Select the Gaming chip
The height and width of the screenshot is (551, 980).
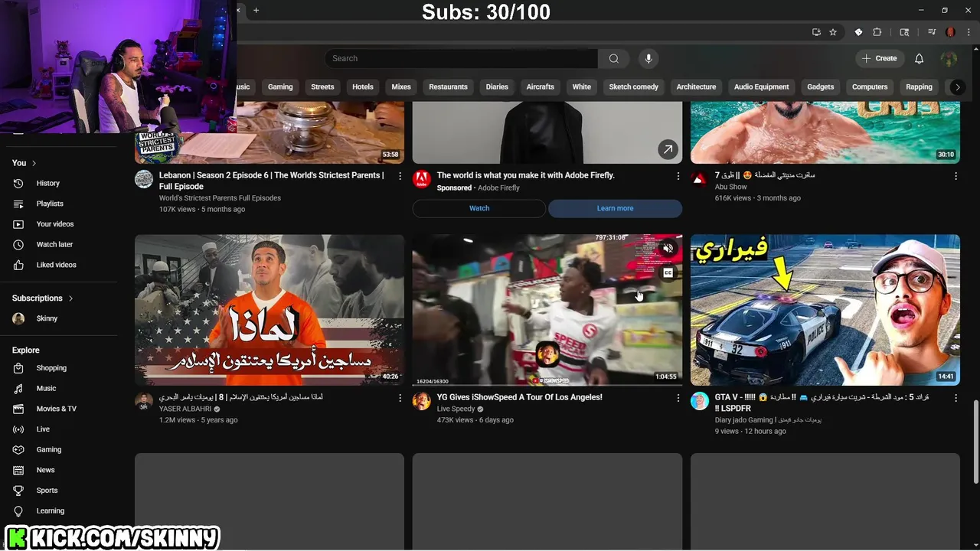click(280, 87)
